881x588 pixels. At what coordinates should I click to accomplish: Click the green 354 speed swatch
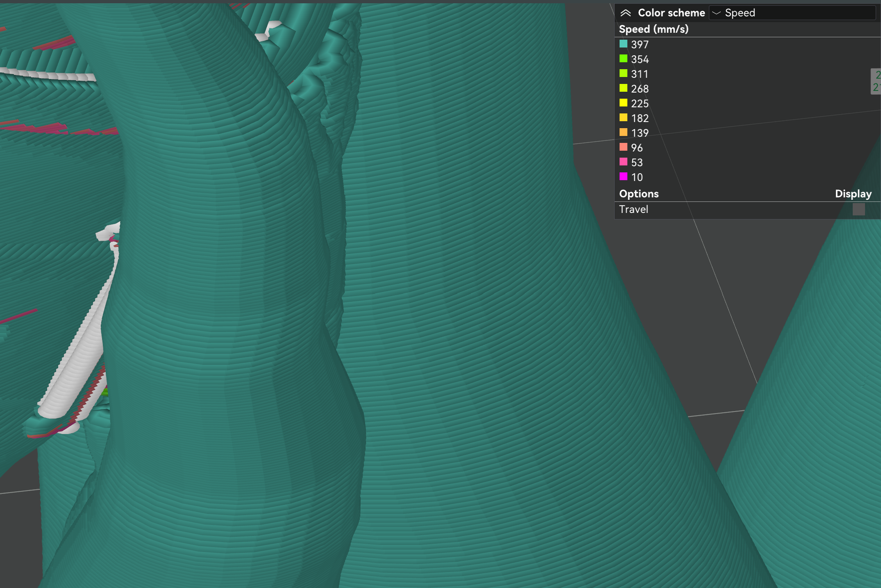(x=623, y=58)
